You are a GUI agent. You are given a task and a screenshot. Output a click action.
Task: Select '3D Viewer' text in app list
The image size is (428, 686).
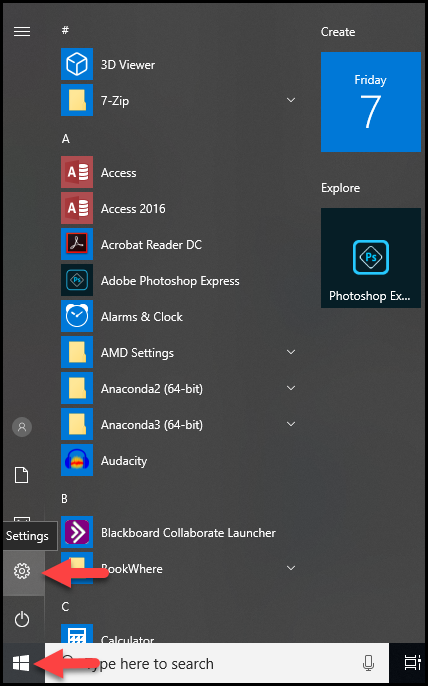pos(128,65)
